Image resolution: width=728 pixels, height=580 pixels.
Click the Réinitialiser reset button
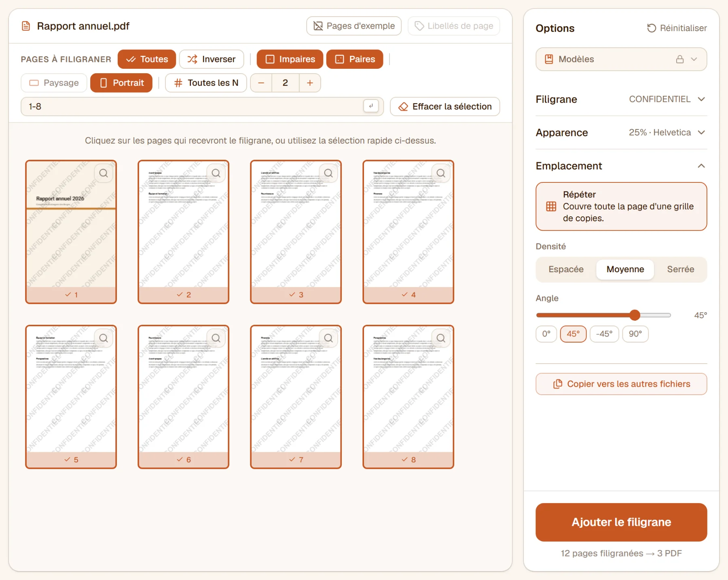tap(677, 28)
